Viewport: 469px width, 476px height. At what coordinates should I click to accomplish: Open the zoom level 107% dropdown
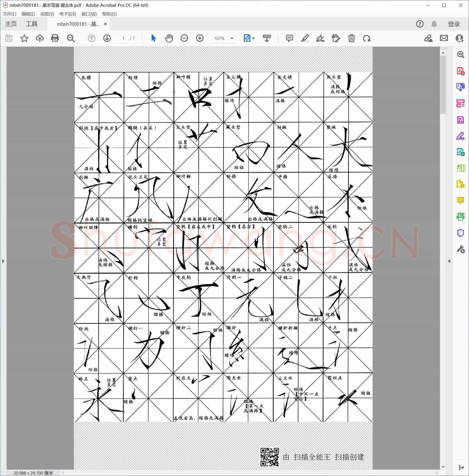pyautogui.click(x=232, y=38)
